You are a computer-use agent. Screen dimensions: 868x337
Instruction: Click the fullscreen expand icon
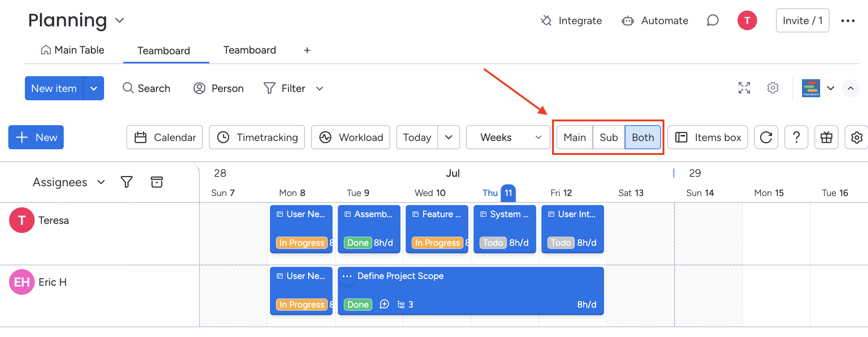744,88
